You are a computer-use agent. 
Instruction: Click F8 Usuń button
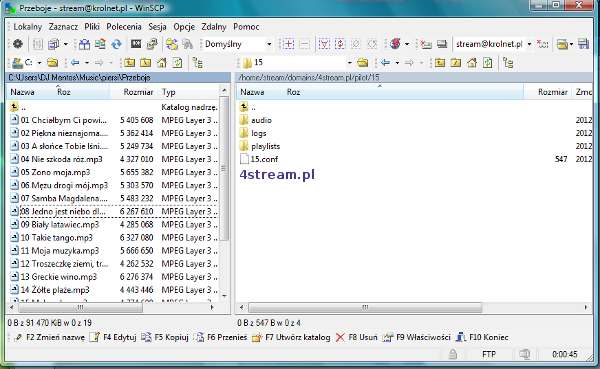click(x=357, y=337)
